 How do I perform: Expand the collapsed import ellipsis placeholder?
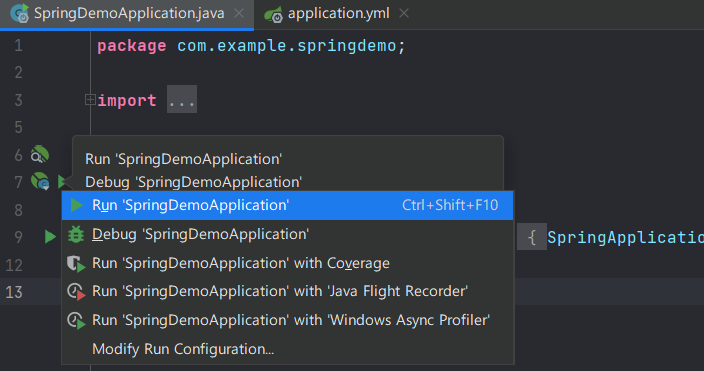click(182, 100)
